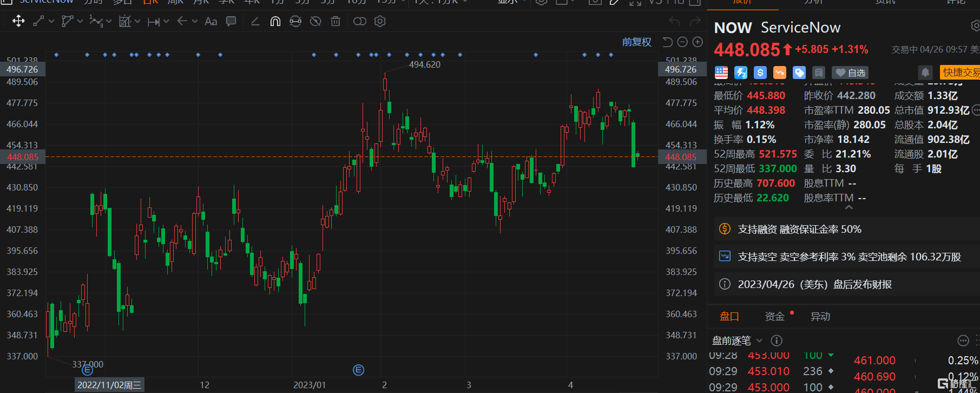Toggle magnet snap mode
The image size is (980, 393).
[x=275, y=22]
